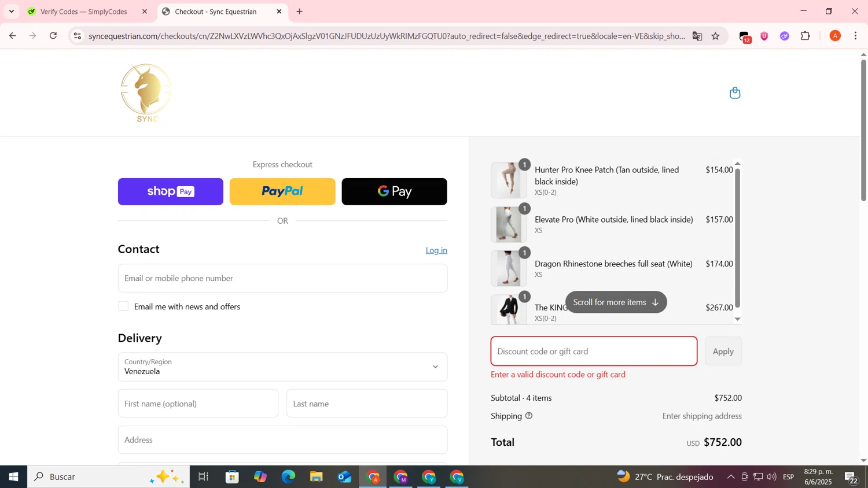Click Scroll for more items button
868x488 pixels.
(x=616, y=302)
